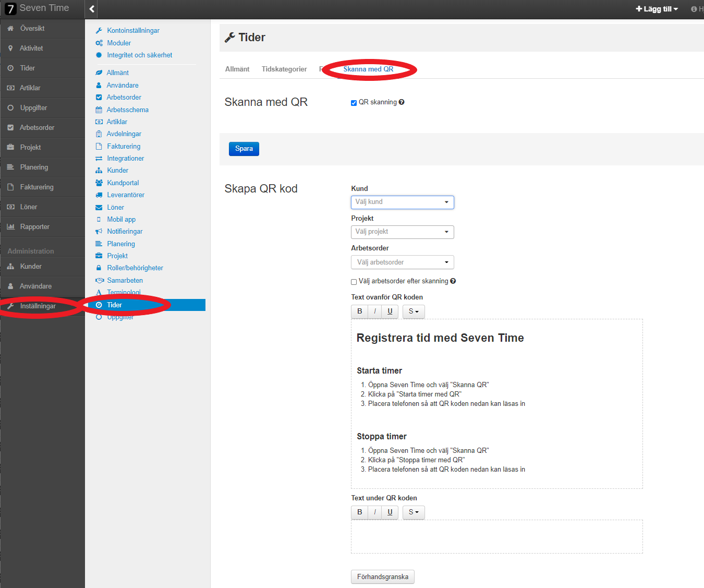Click the Stoppa timer text in editor
The image size is (704, 588).
point(382,437)
